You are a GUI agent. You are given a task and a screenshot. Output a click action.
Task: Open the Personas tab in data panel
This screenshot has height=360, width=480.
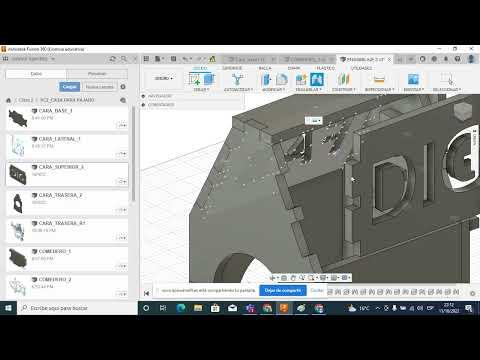coord(97,74)
